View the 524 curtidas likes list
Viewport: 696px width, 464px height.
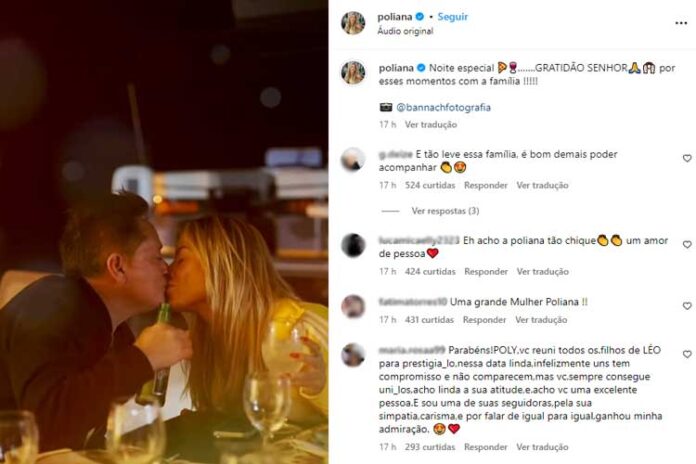point(430,185)
